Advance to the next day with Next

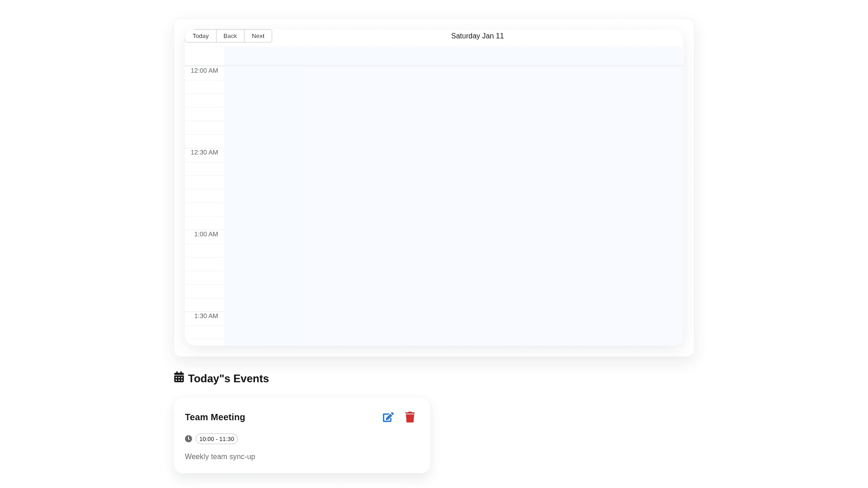point(258,36)
